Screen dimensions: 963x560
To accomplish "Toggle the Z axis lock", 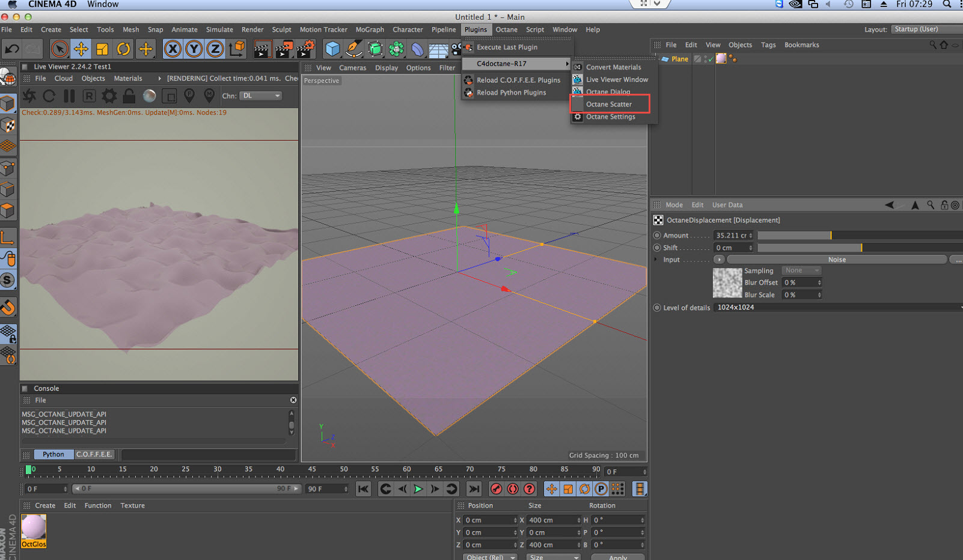I will [215, 49].
